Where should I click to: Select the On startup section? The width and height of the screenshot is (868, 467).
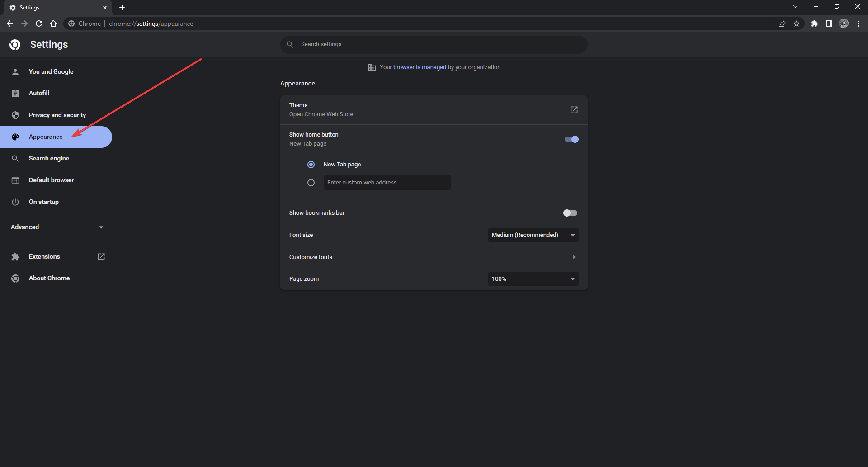click(x=43, y=202)
